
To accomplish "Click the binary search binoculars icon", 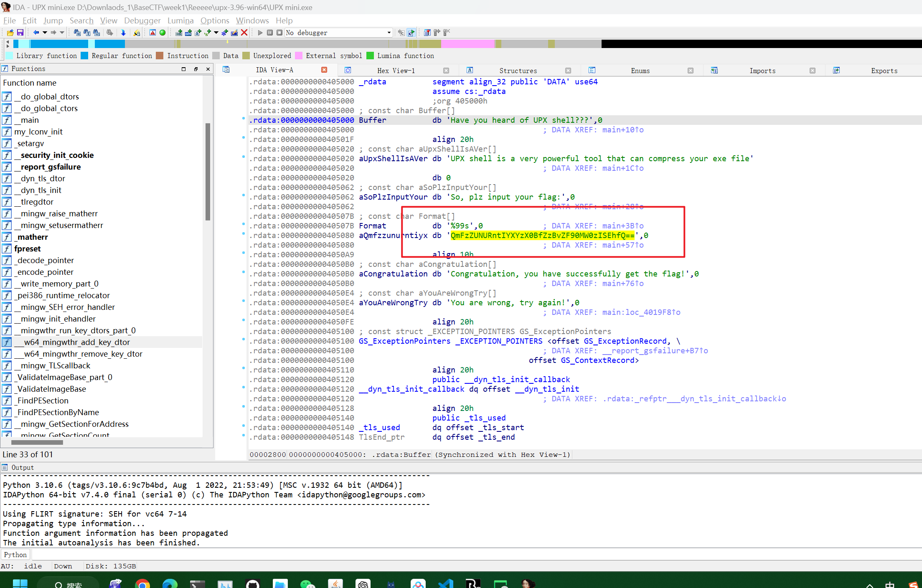I will [x=97, y=33].
